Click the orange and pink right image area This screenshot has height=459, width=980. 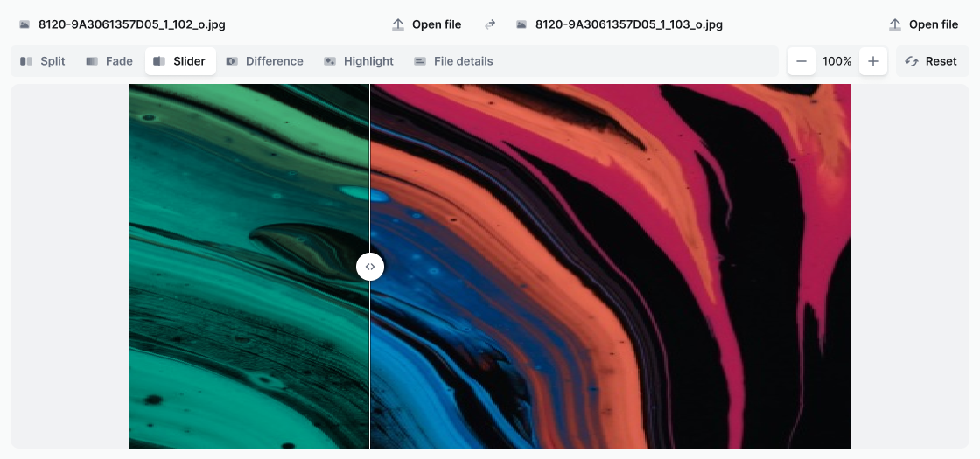pos(611,267)
